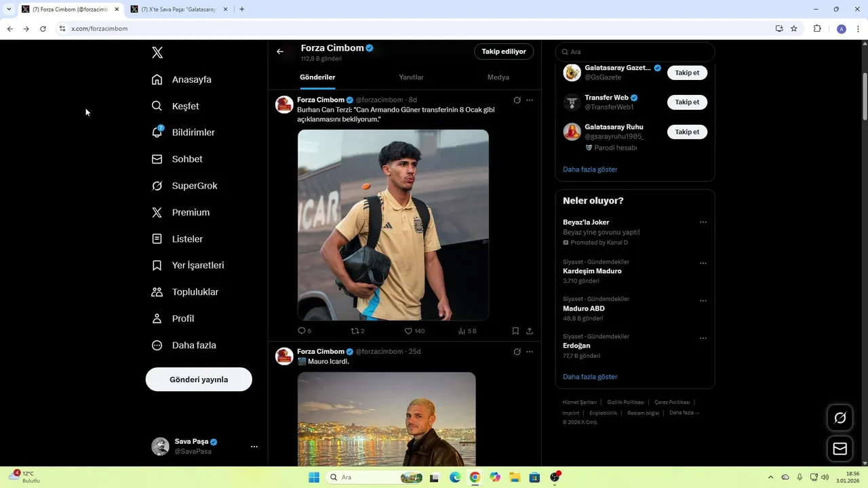The image size is (868, 488).
Task: Open floating Grok button at the bottom right
Action: (x=840, y=418)
